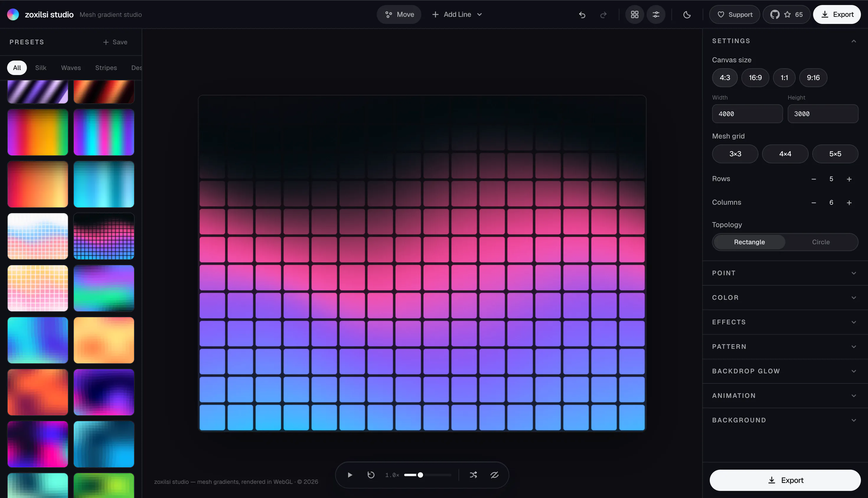This screenshot has width=868, height=498.
Task: Select the Circle topology option
Action: click(821, 242)
